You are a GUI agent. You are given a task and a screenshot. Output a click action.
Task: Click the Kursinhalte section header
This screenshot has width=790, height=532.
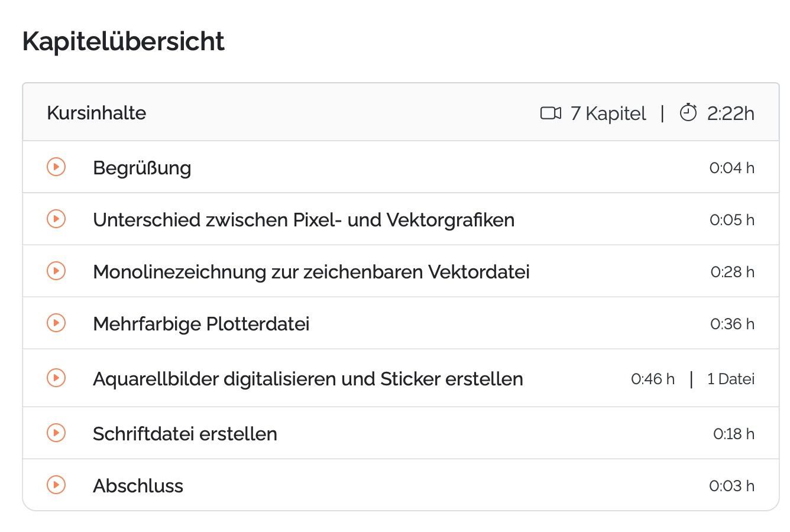tap(96, 113)
